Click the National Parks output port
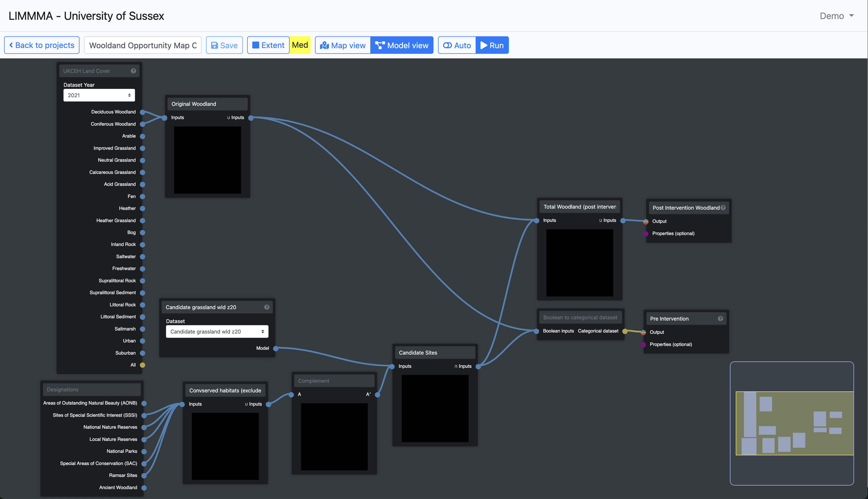The height and width of the screenshot is (499, 868). tap(144, 452)
